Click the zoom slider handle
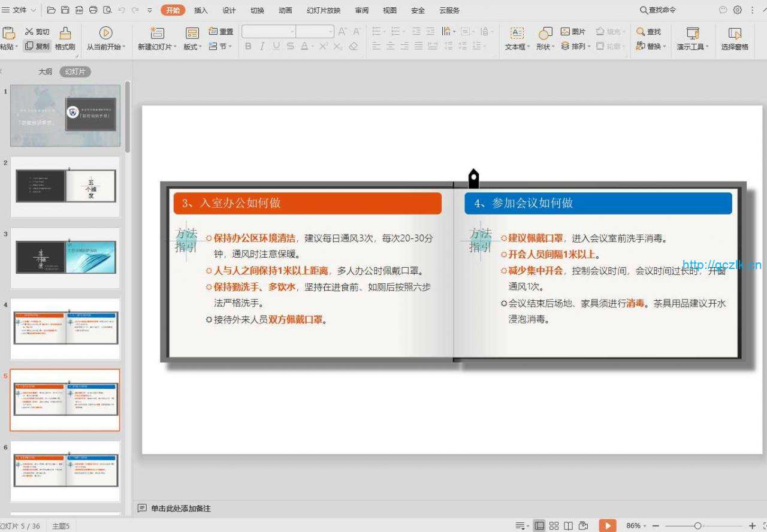The height and width of the screenshot is (532, 767). point(697,525)
